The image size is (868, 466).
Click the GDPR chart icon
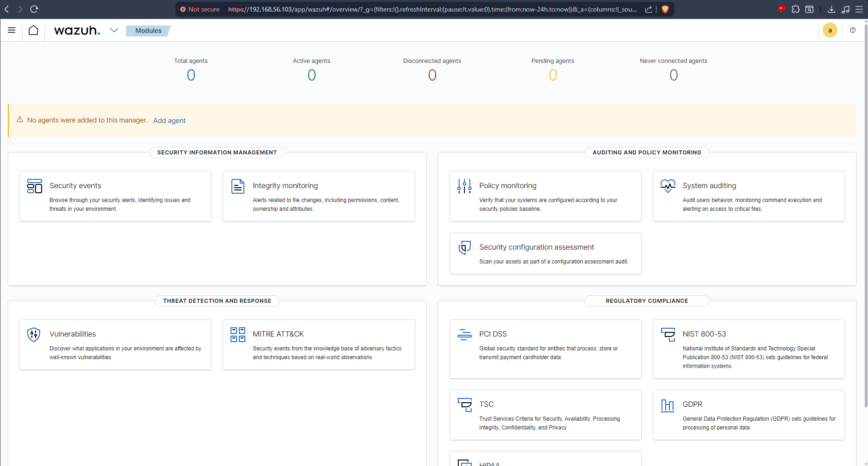point(668,405)
